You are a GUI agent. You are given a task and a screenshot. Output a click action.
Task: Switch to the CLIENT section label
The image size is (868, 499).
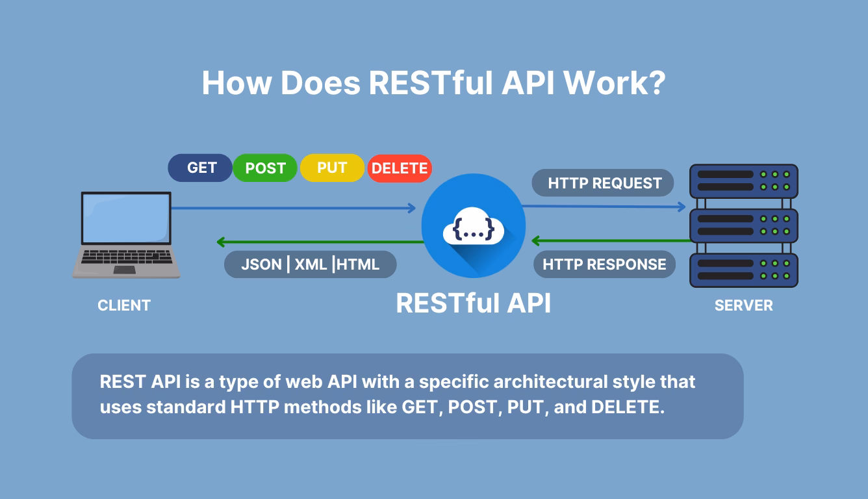click(124, 305)
